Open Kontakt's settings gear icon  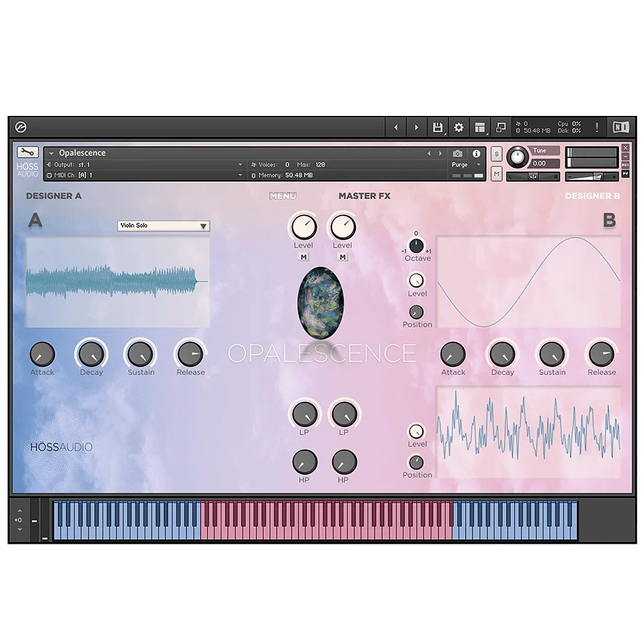[x=459, y=127]
